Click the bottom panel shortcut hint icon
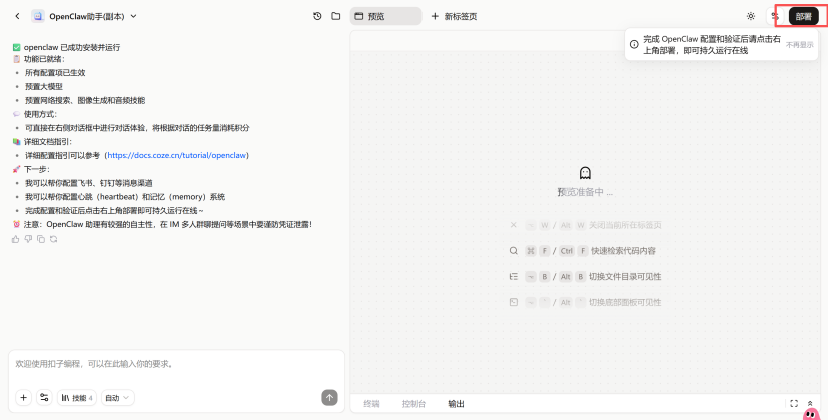 514,302
